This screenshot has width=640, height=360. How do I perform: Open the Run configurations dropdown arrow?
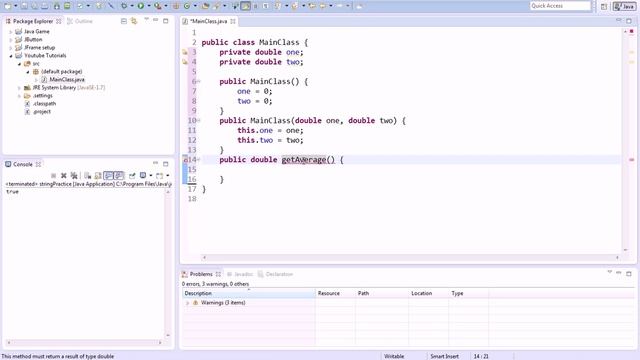tap(149, 6)
